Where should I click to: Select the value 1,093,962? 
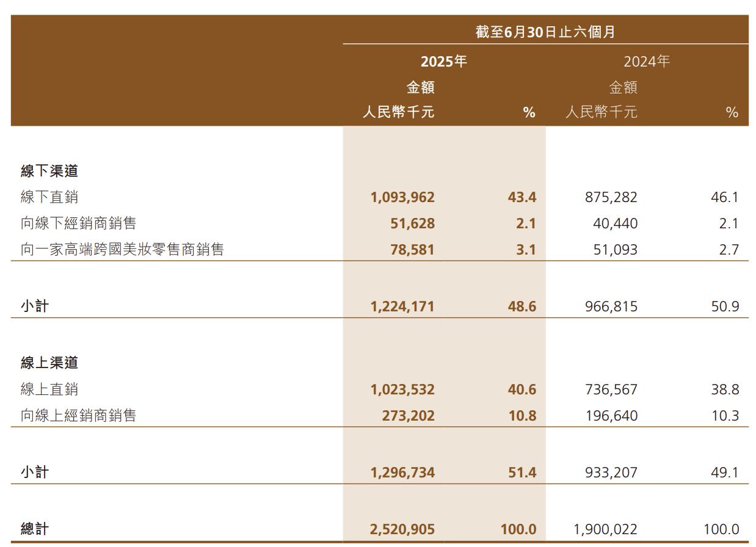[402, 197]
